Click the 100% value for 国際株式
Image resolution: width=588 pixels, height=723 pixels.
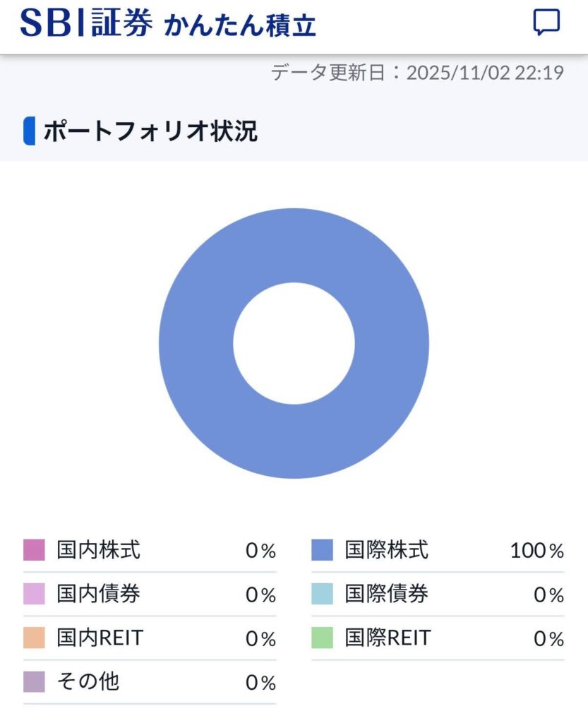(x=537, y=551)
